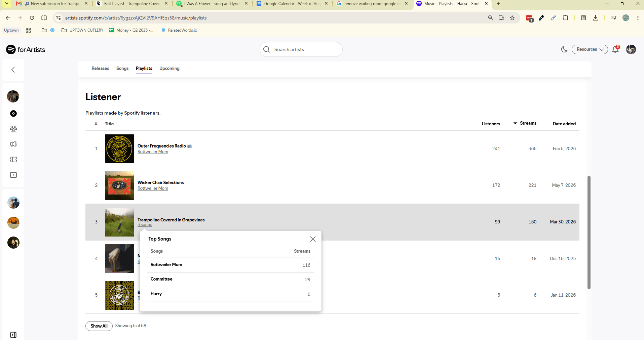The height and width of the screenshot is (340, 644).
Task: Open the notifications bell
Action: click(615, 49)
